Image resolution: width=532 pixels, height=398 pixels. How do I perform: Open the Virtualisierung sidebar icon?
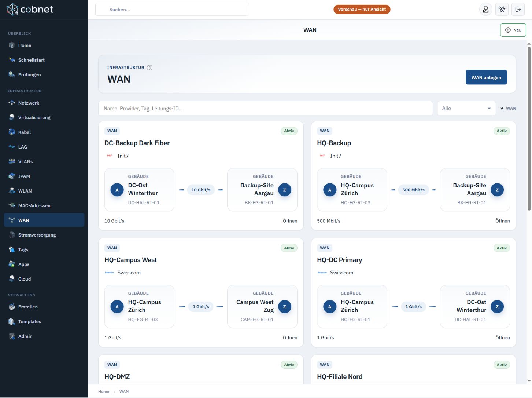pos(12,118)
